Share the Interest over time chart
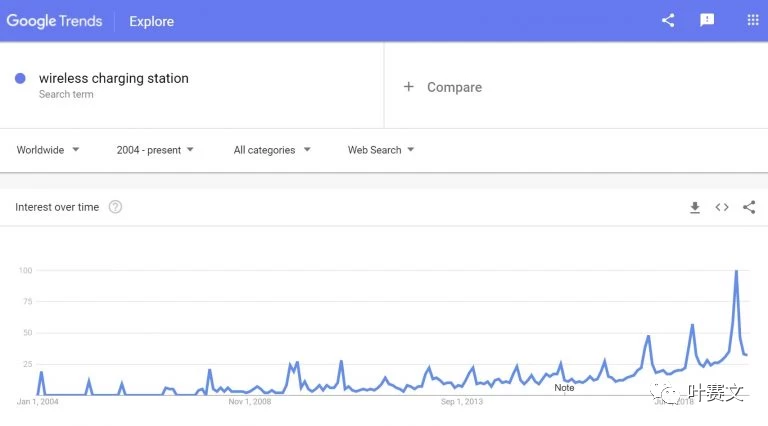 pyautogui.click(x=749, y=207)
